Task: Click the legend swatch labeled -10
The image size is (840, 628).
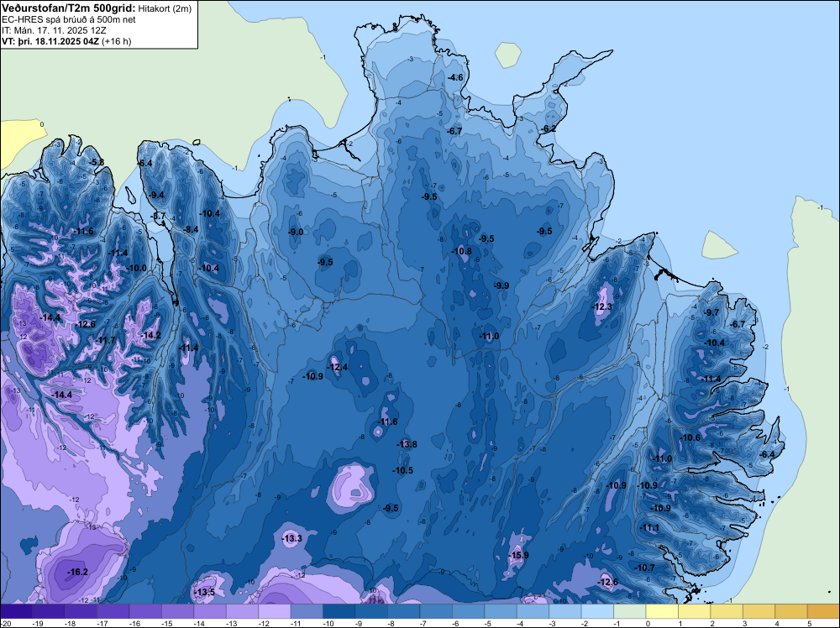Action: (339, 611)
